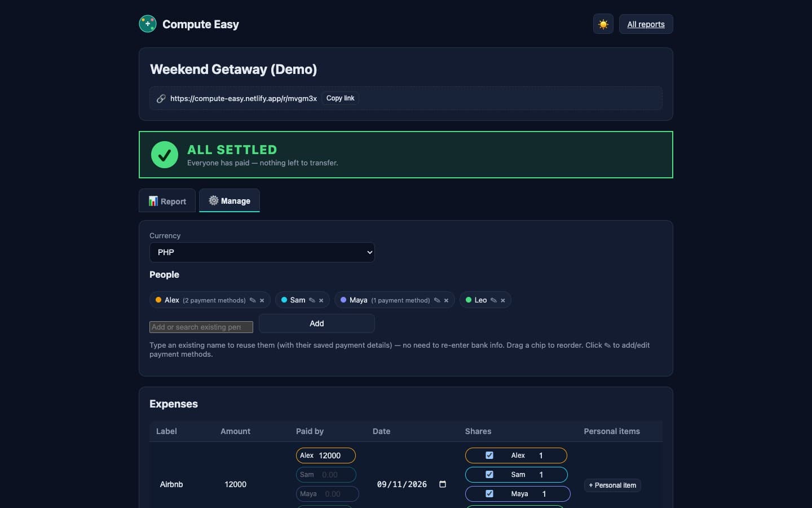The height and width of the screenshot is (508, 812).
Task: Click Sam's cyan color dot
Action: coord(284,300)
